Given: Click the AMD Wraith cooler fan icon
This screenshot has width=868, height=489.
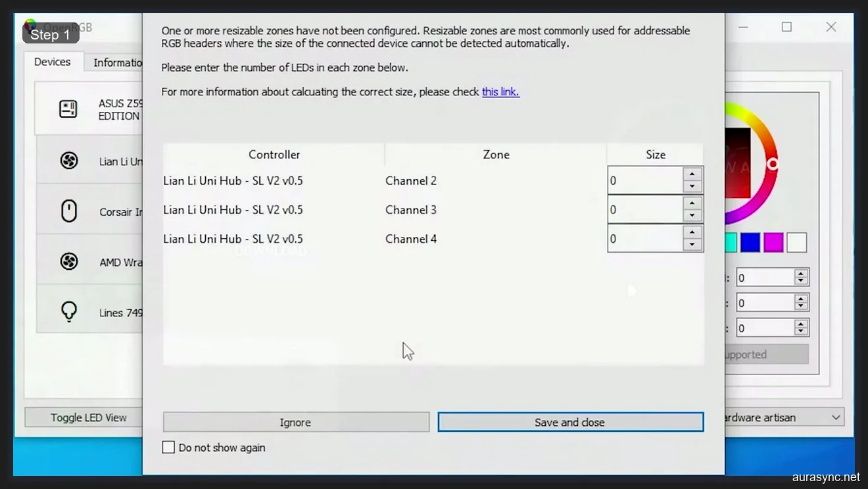Looking at the screenshot, I should (x=69, y=260).
